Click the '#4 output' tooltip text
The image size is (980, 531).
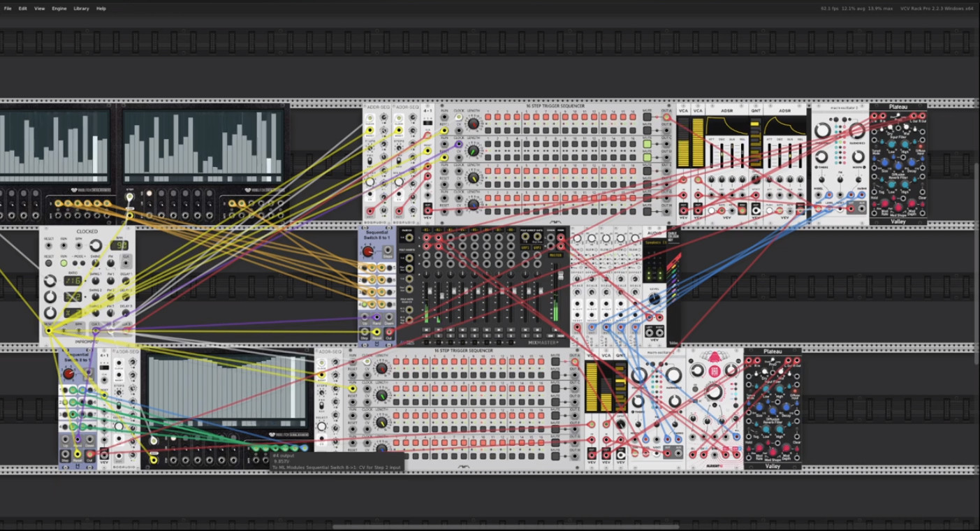[x=283, y=456]
